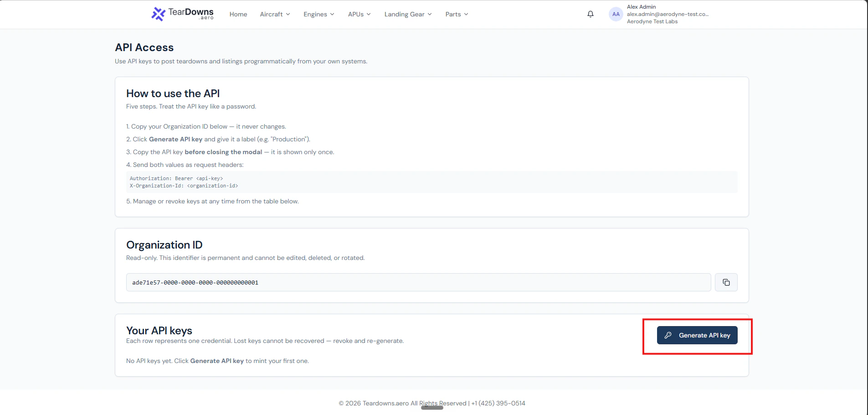
Task: Expand the Aircraft menu
Action: 275,14
